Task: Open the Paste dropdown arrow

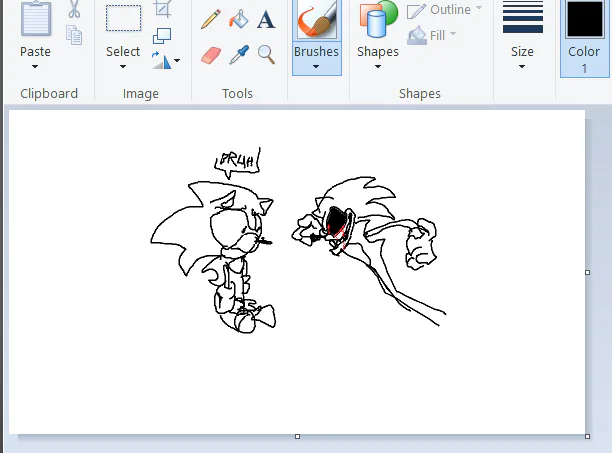Action: pyautogui.click(x=35, y=67)
